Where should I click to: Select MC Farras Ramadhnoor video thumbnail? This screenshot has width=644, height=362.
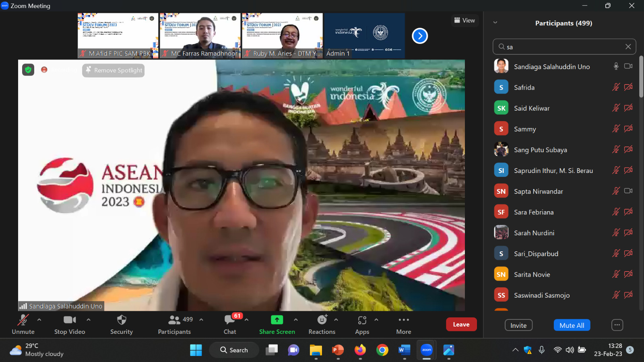click(200, 35)
